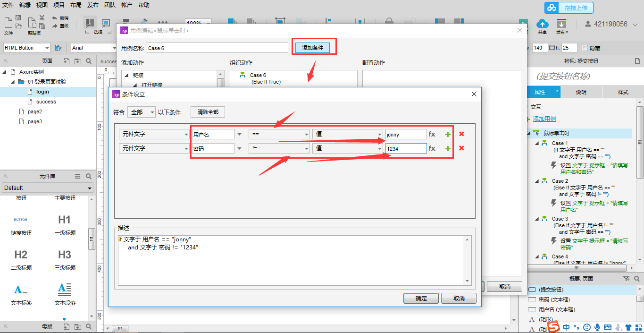
Task: Clear all conditions with the 清除全部 button
Action: pos(207,111)
